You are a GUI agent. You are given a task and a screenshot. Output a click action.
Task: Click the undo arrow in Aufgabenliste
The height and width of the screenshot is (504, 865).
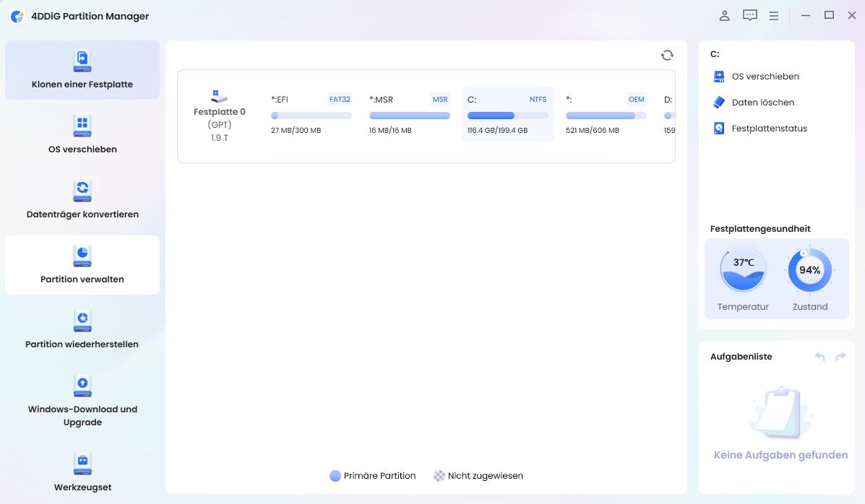point(819,357)
